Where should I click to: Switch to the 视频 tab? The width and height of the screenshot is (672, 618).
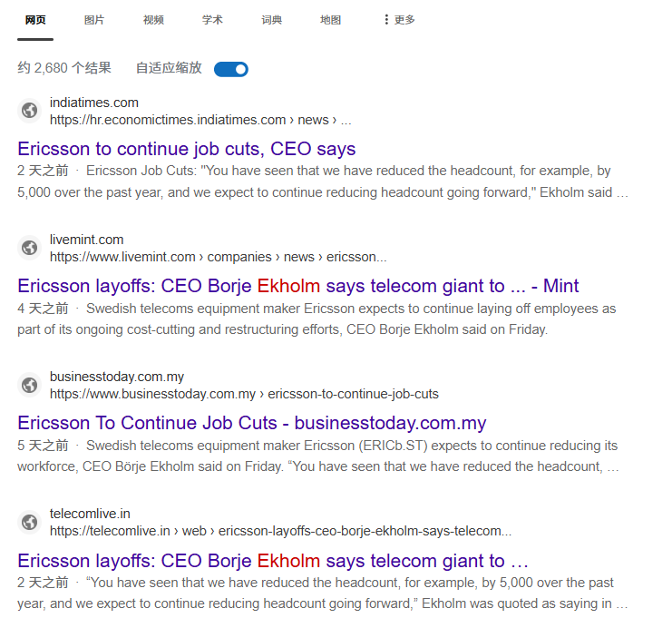[153, 20]
